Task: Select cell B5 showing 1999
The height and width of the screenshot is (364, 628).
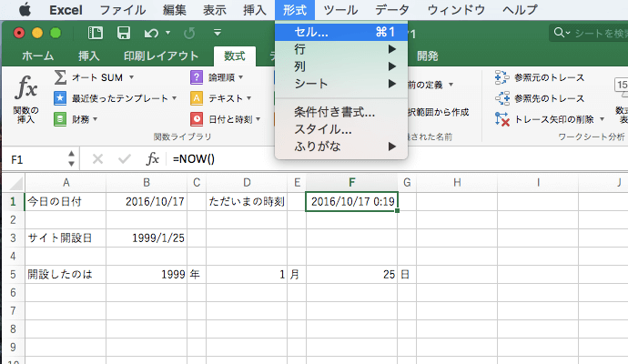Action: click(x=147, y=274)
